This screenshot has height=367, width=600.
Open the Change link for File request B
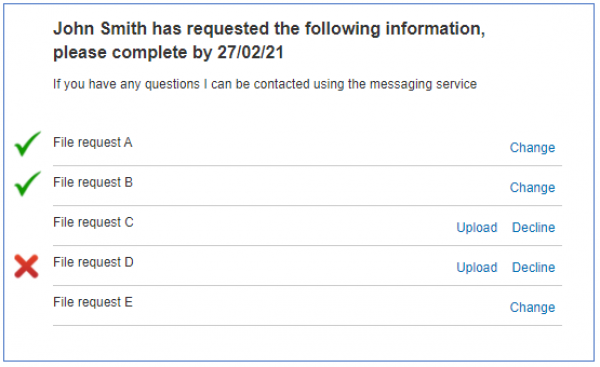tap(532, 188)
